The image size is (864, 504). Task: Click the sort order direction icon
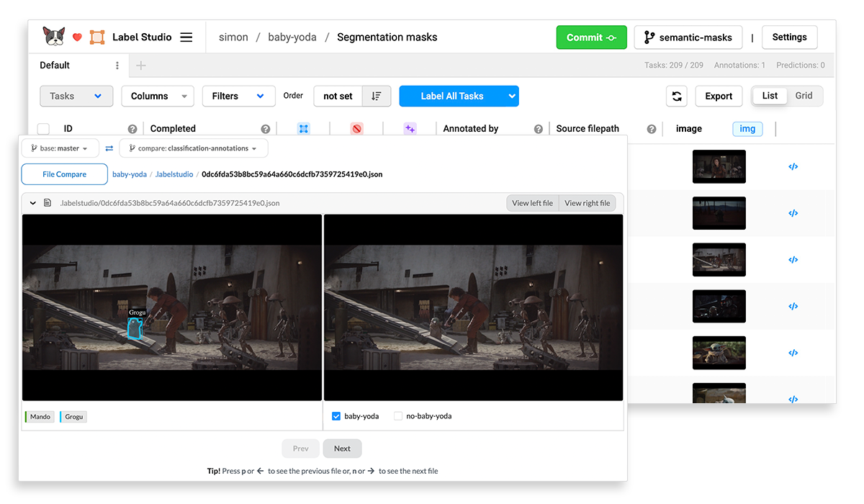[377, 96]
